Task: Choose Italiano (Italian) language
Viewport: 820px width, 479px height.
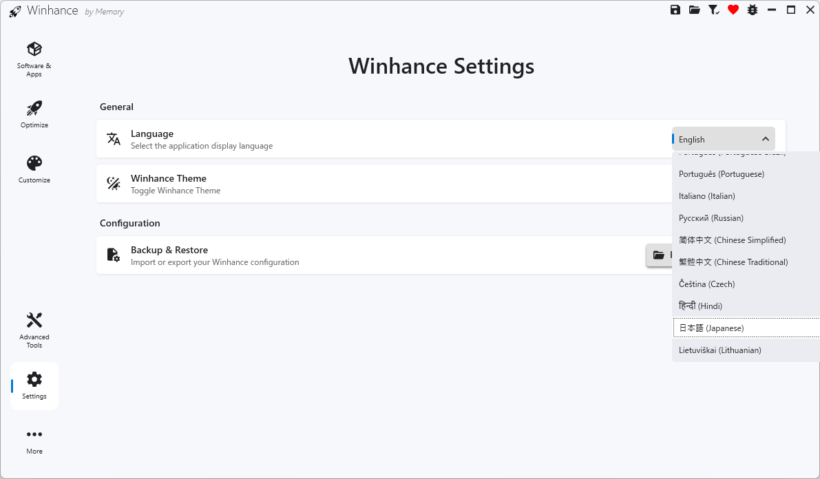Action: [746, 196]
